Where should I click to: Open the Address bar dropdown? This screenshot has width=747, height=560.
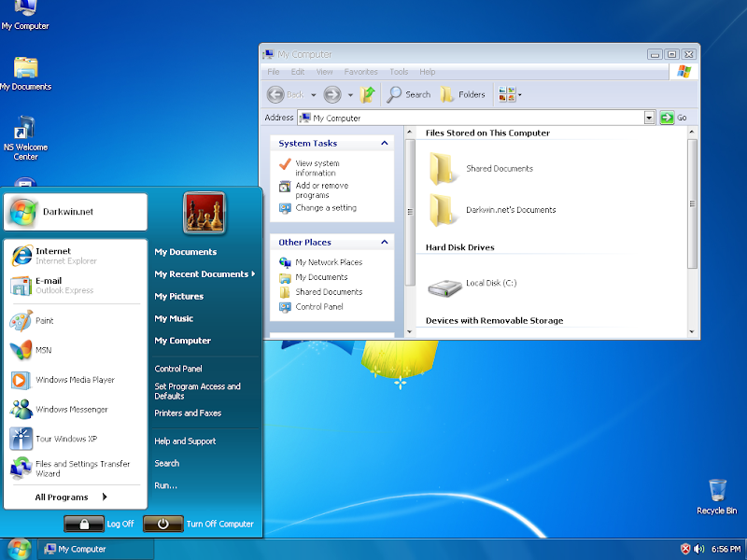tap(648, 117)
